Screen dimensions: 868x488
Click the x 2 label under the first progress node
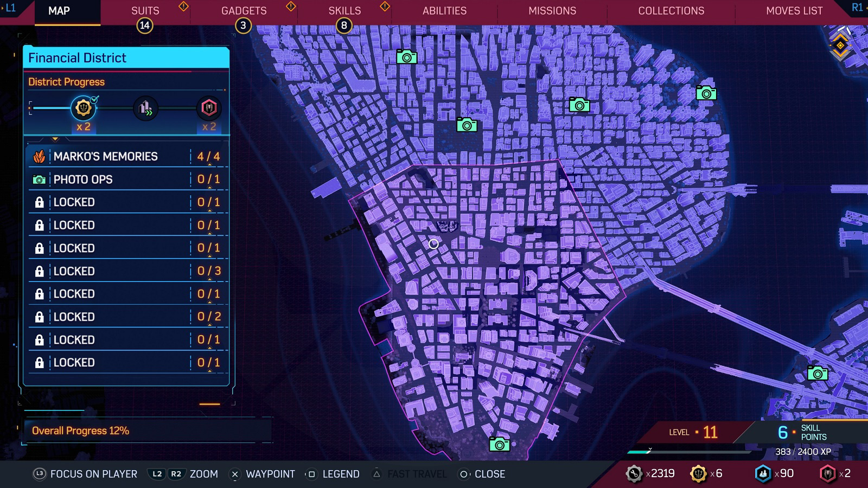tap(83, 127)
